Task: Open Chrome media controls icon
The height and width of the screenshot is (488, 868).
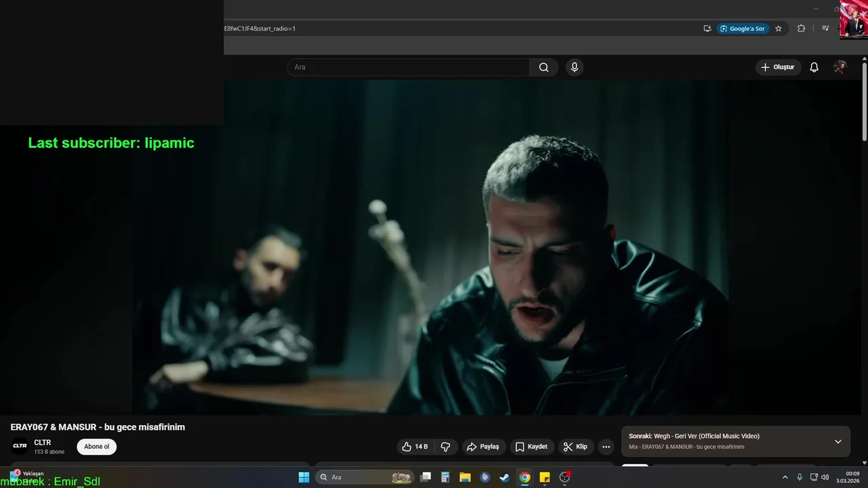Action: coord(825,28)
